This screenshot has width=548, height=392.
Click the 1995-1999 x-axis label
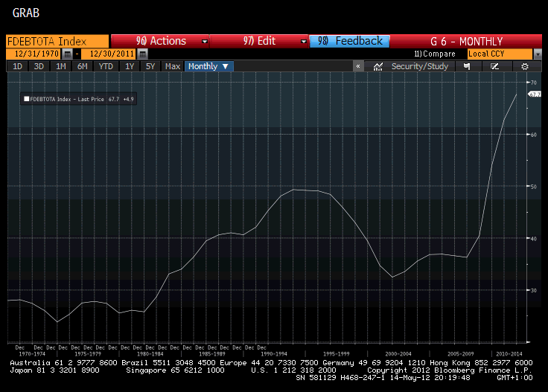tap(337, 353)
